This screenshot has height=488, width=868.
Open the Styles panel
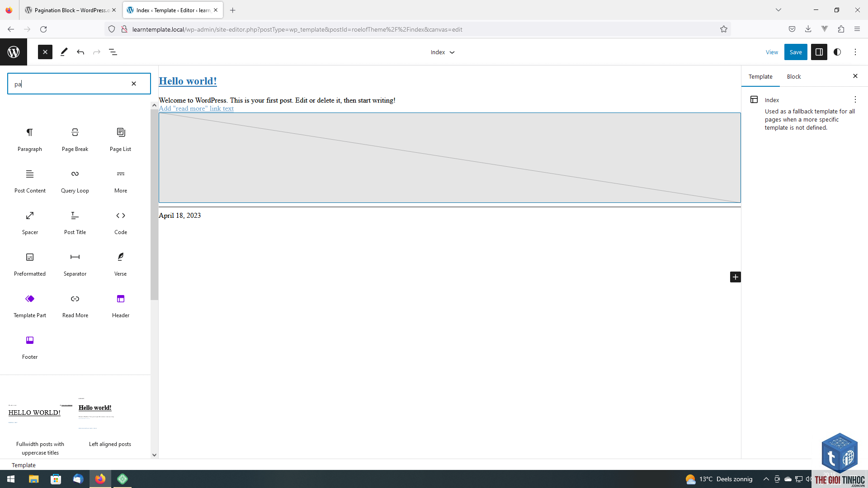[x=837, y=52]
